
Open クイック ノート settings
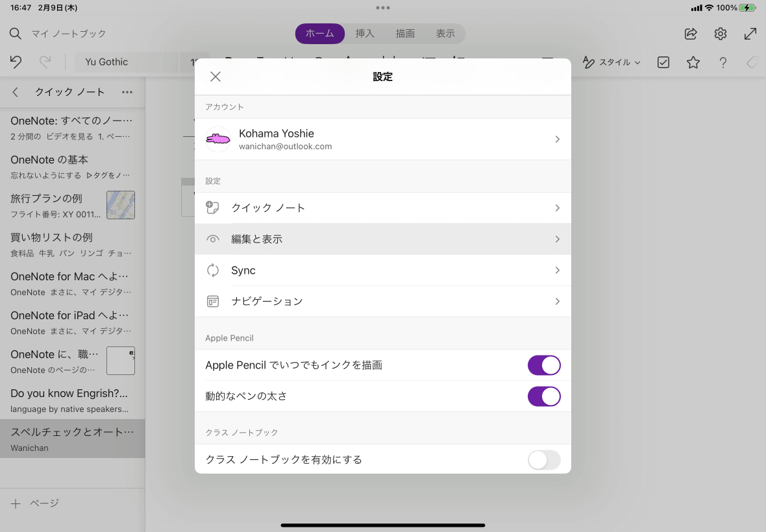[x=382, y=208]
